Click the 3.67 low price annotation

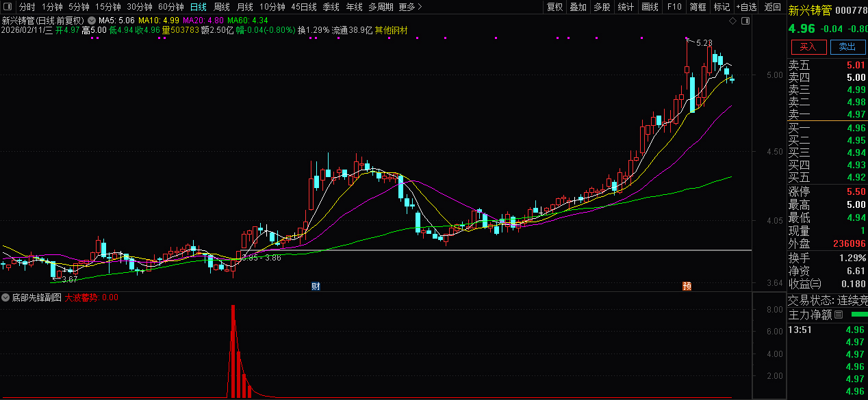coord(69,279)
